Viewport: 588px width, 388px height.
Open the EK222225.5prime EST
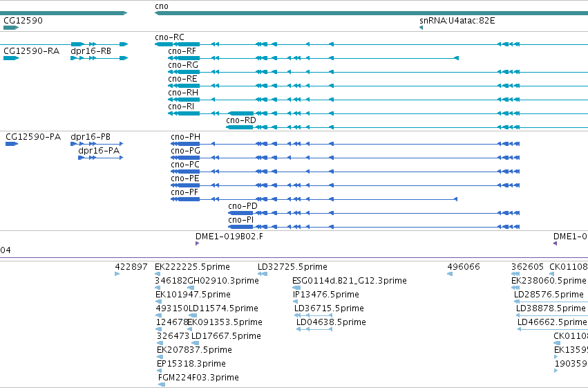tap(158, 274)
